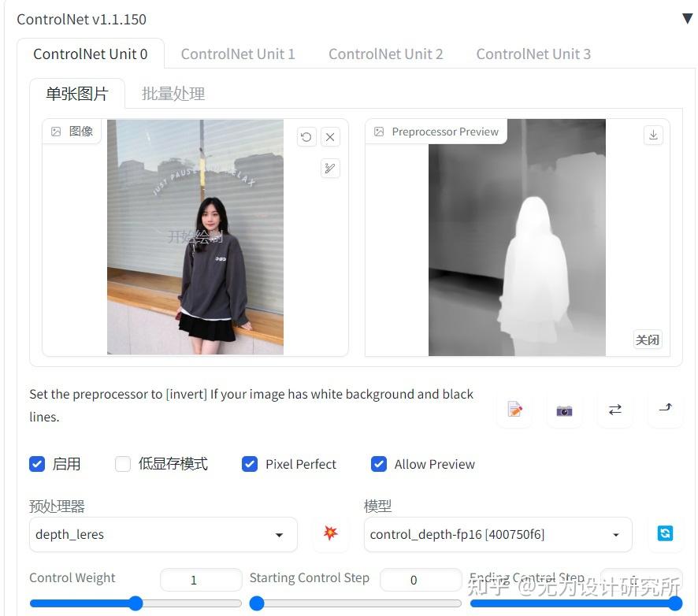Click the uploaded girl photo
The image size is (698, 616).
[195, 237]
